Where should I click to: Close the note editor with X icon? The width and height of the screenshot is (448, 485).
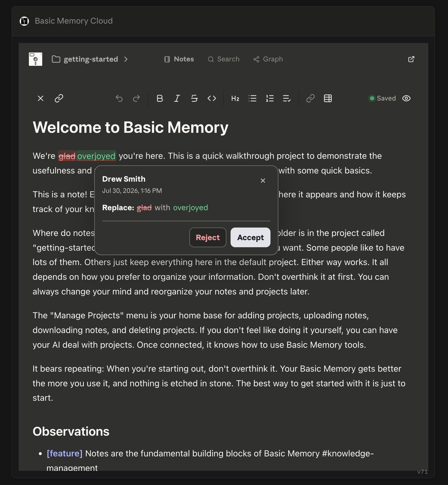[x=40, y=98]
